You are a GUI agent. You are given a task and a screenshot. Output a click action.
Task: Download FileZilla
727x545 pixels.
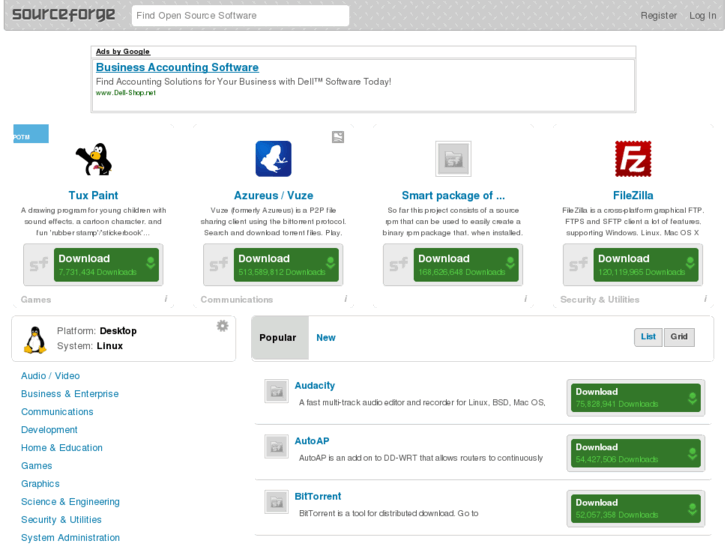tap(646, 264)
